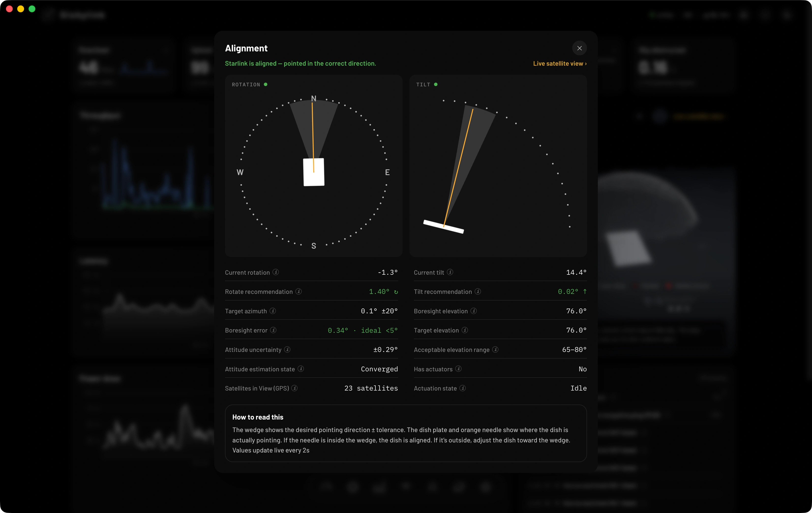812x513 pixels.
Task: Click the Current rotation value -1.3°
Action: (x=388, y=272)
